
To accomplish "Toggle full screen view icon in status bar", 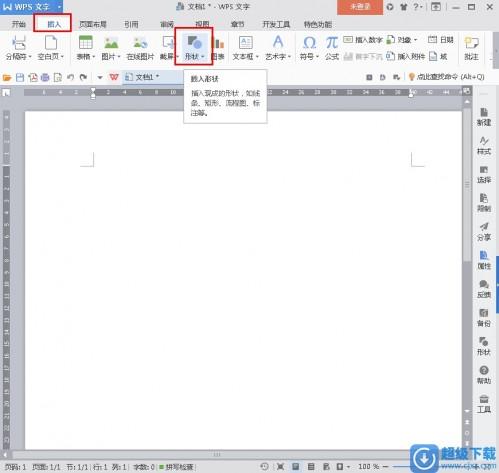I will 280,467.
